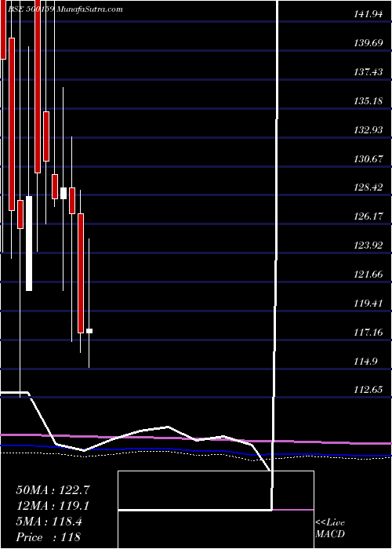Click the 137.43 price axis label
This screenshot has width=392, height=549.
(368, 72)
